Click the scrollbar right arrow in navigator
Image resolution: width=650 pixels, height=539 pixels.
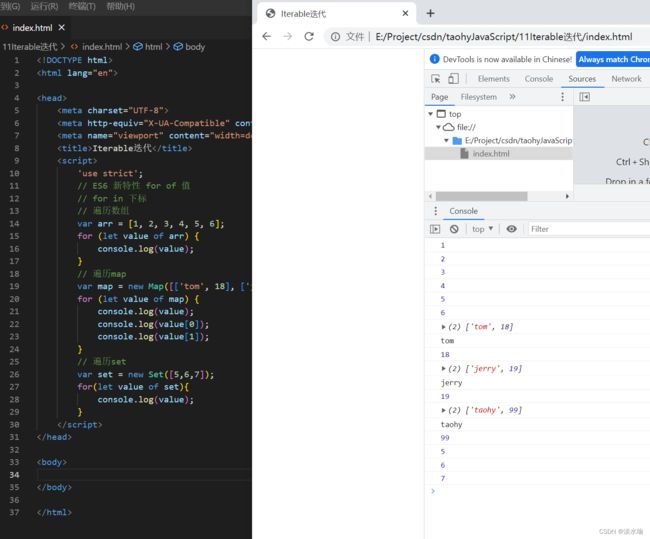(567, 196)
